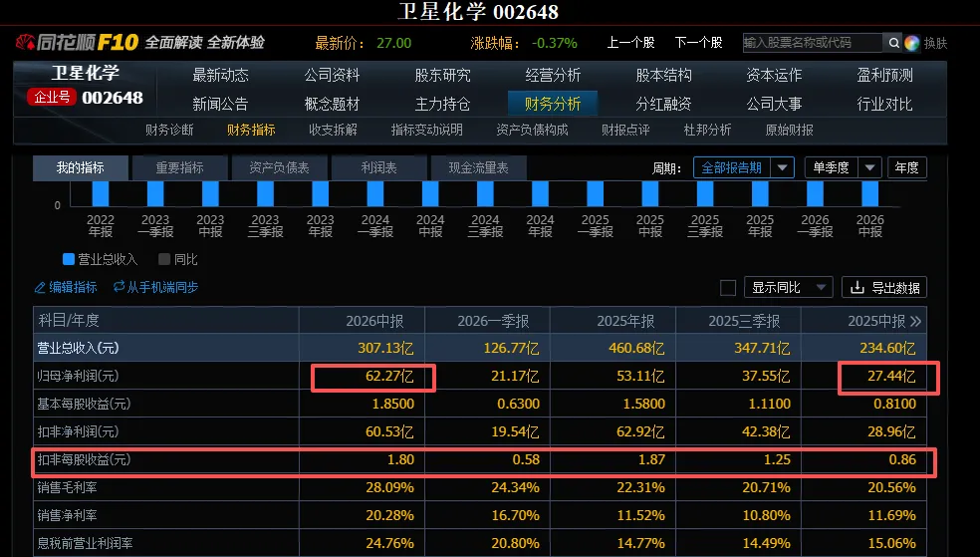980x557 pixels.
Task: Go to previous stock 上一个股
Action: point(630,43)
